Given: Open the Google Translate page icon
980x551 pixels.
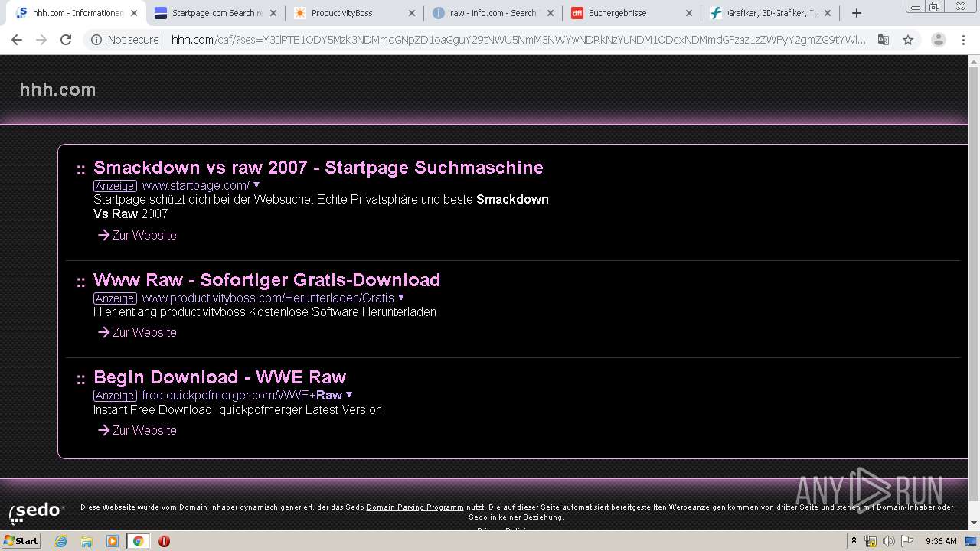Looking at the screenshot, I should [883, 40].
